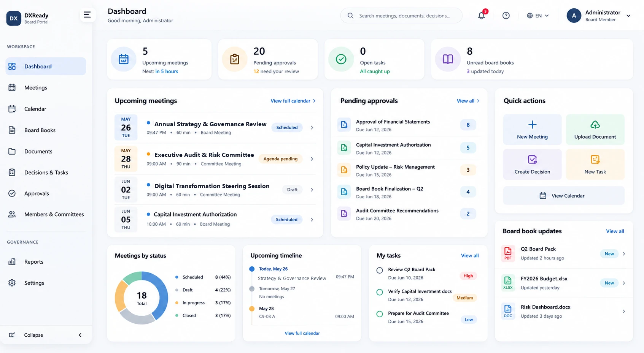Viewport: 644px width, 353px height.
Task: Click the upcoming meetings calendar icon card
Action: [124, 59]
